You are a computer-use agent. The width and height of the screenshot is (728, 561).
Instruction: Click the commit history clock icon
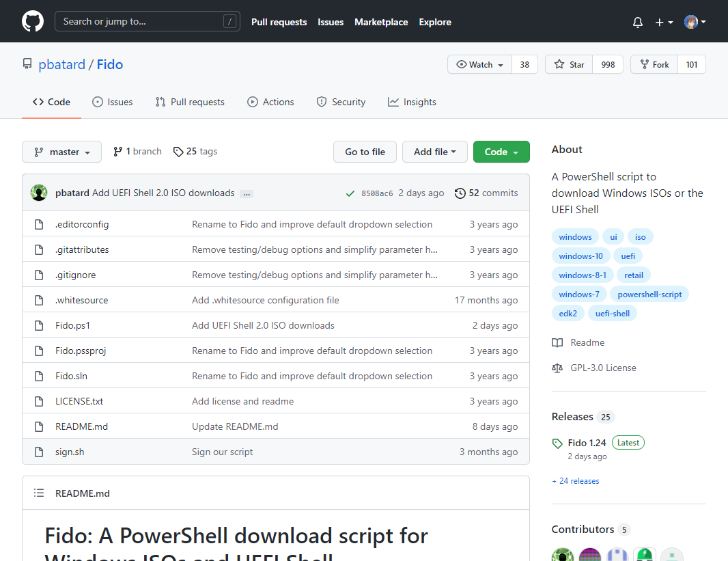tap(460, 193)
